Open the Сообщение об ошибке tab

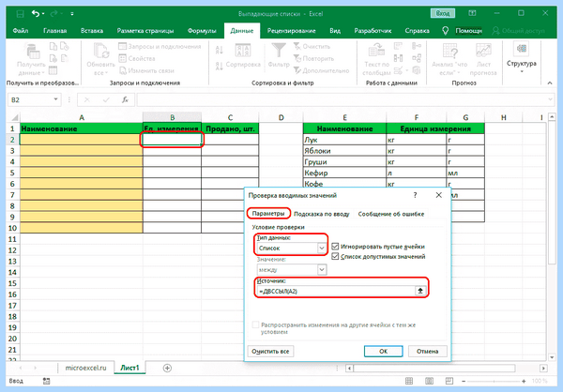point(391,214)
